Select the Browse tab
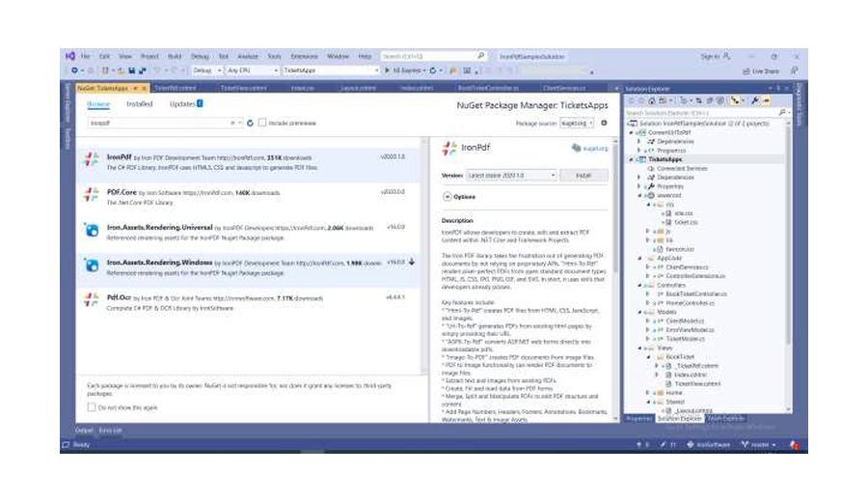This screenshot has width=868, height=502. pos(98,103)
